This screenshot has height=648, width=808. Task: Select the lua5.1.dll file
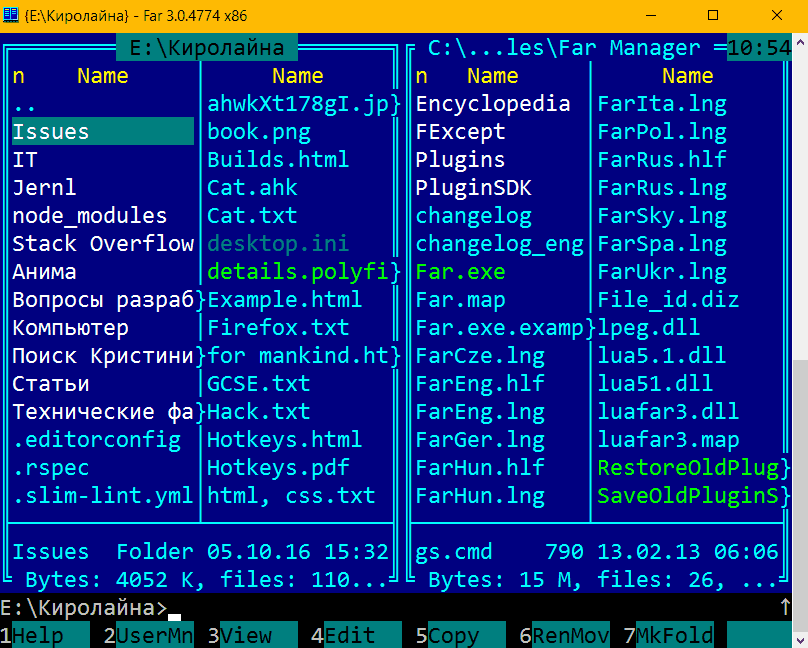click(x=662, y=356)
